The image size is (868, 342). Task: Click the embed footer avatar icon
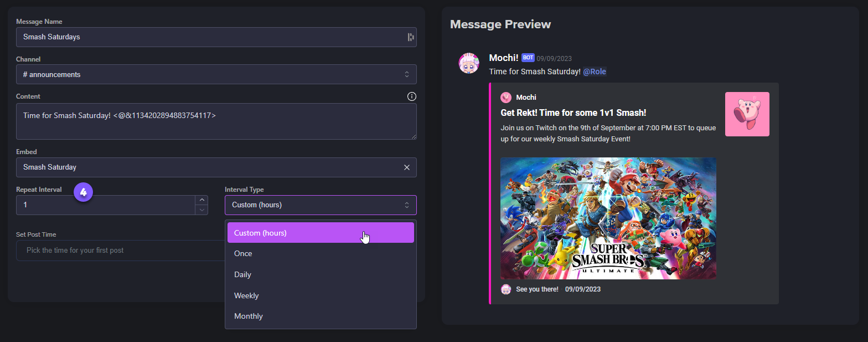click(x=506, y=289)
